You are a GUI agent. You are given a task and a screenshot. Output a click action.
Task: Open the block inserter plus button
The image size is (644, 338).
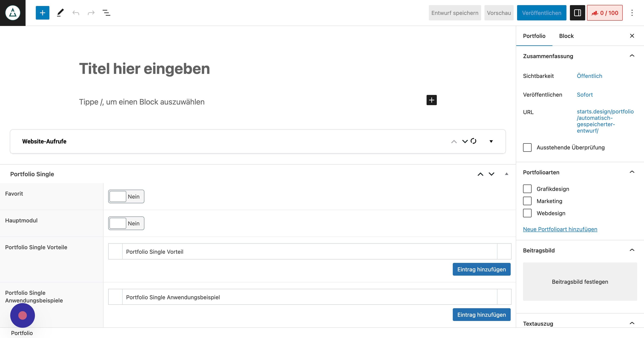[x=43, y=13]
